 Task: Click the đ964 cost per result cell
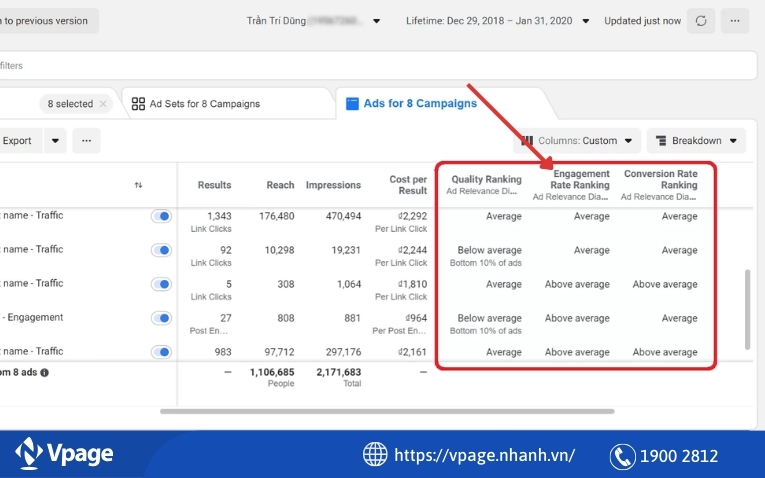(416, 318)
